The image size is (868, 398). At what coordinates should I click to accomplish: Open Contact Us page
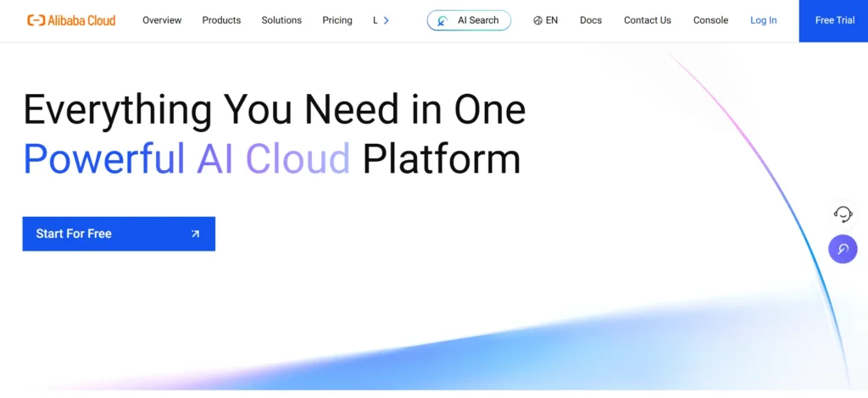tap(647, 20)
